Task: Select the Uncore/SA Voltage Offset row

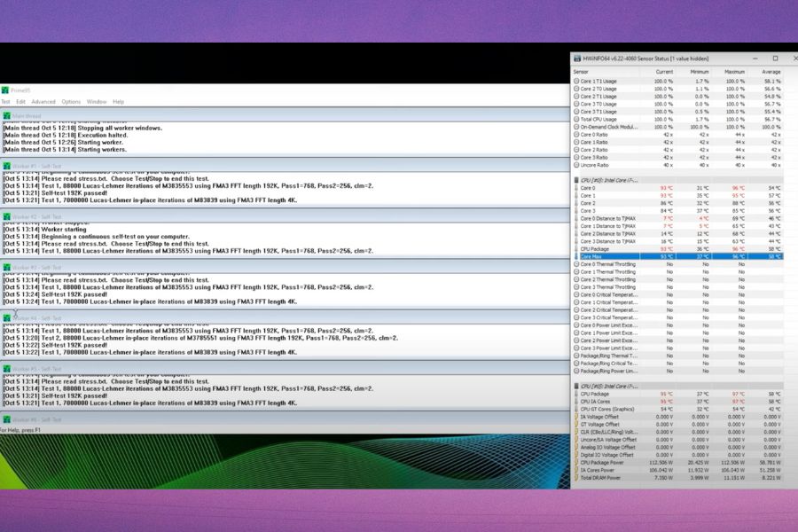Action: point(678,440)
